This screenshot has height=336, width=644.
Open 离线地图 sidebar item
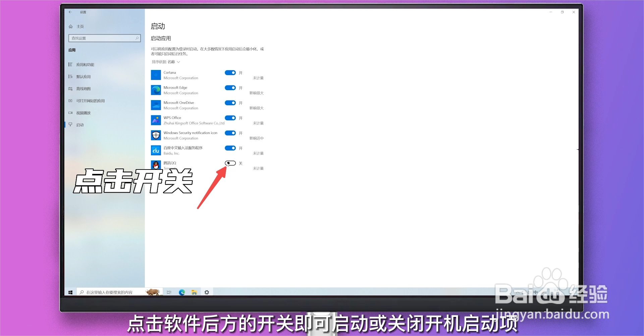pyautogui.click(x=84, y=89)
